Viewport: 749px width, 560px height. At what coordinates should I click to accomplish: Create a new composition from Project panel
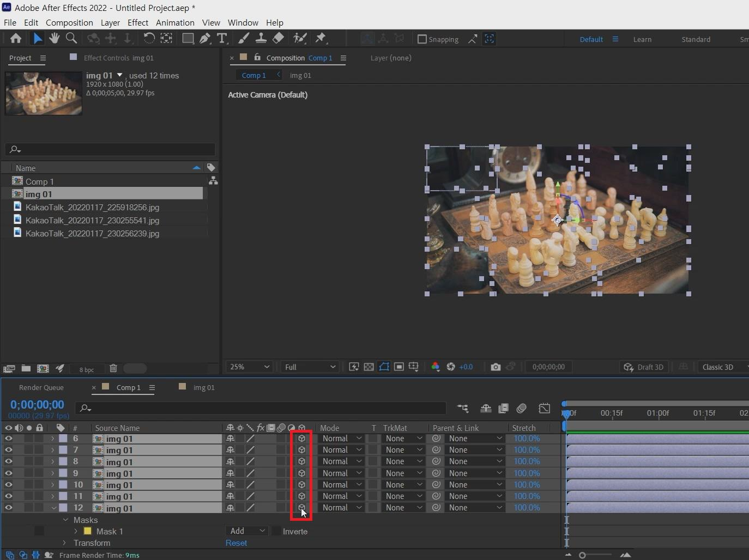(x=43, y=369)
